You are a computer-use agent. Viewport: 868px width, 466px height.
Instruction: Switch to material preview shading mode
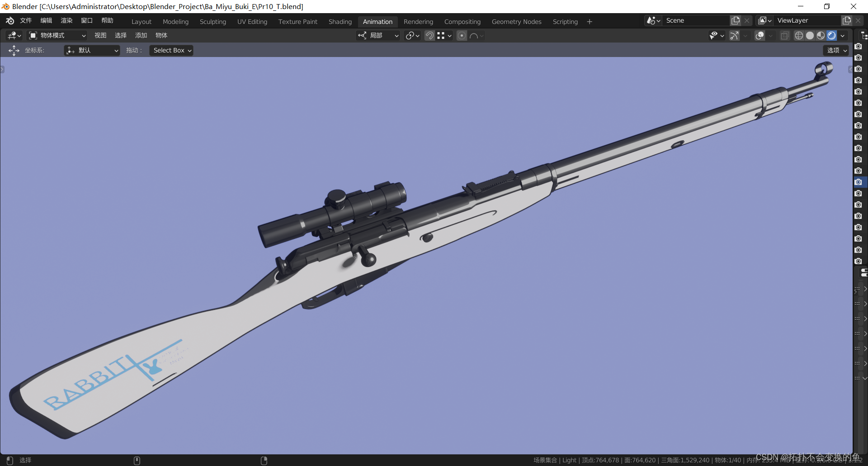pos(821,35)
